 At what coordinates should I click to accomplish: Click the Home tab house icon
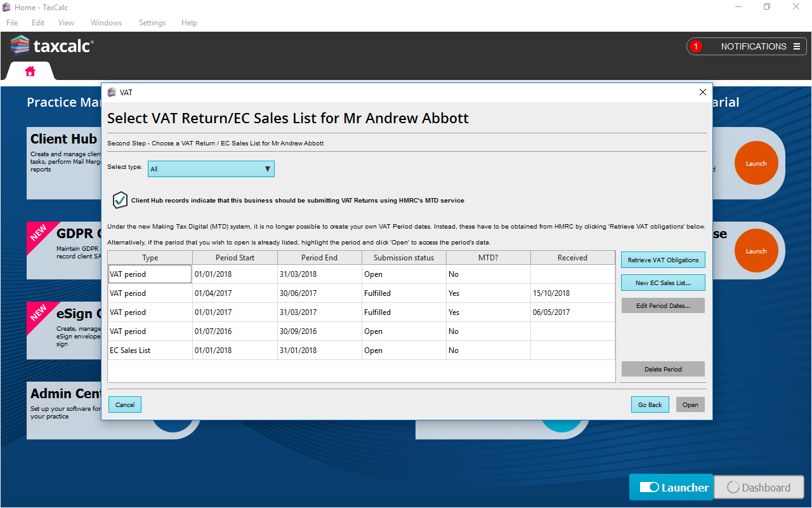[30, 71]
